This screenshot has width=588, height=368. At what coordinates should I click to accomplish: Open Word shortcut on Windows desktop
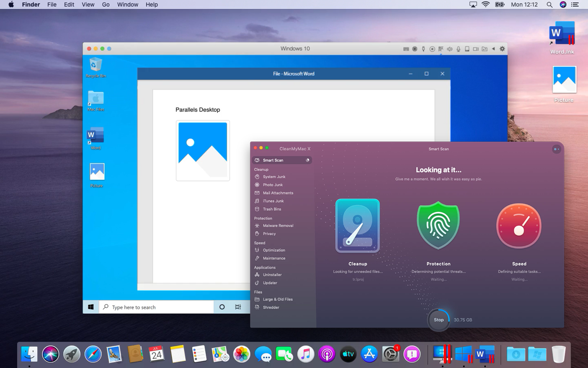pyautogui.click(x=96, y=138)
